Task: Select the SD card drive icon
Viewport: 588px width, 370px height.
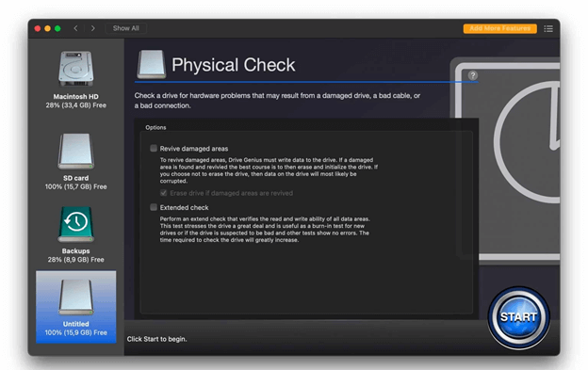Action: tap(75, 152)
